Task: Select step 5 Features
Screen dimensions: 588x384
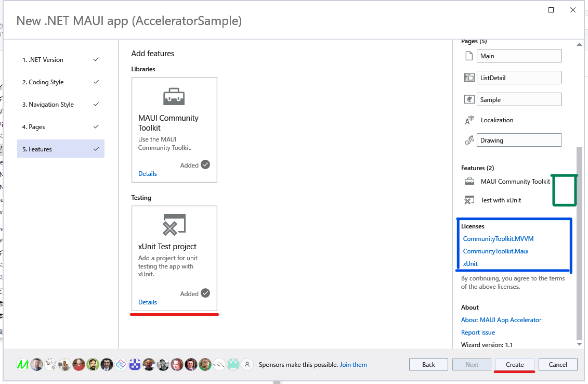Action: [61, 149]
